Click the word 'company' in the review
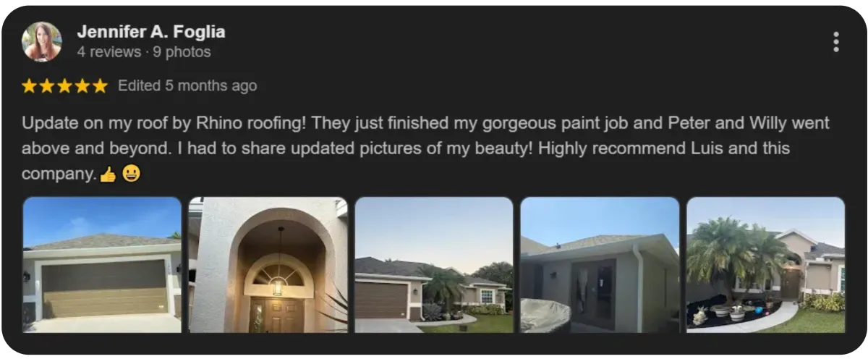 coord(58,174)
